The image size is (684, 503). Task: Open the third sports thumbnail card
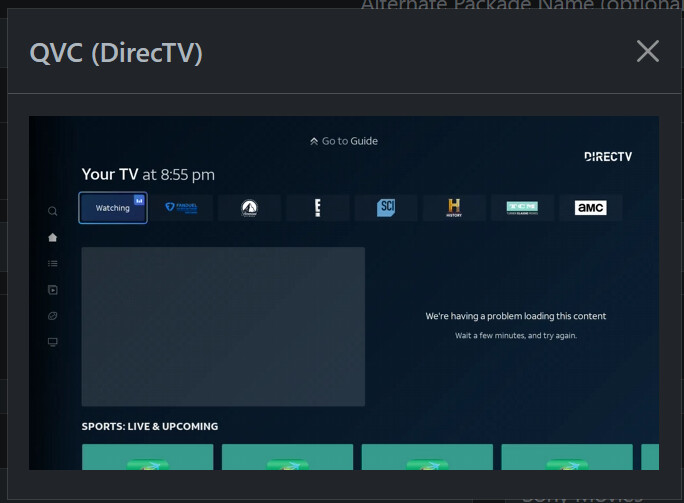pos(427,457)
